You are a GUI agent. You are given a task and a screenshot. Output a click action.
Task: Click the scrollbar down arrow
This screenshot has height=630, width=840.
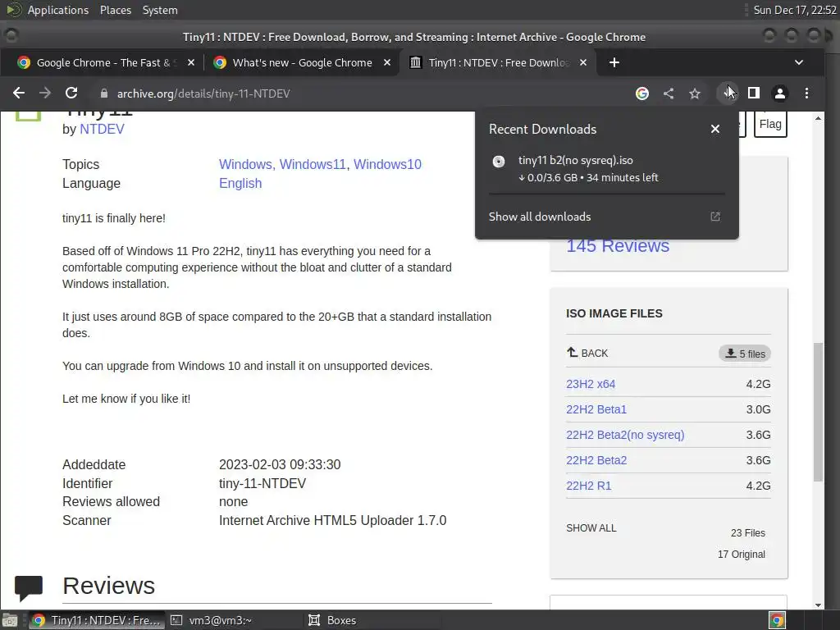(x=818, y=605)
